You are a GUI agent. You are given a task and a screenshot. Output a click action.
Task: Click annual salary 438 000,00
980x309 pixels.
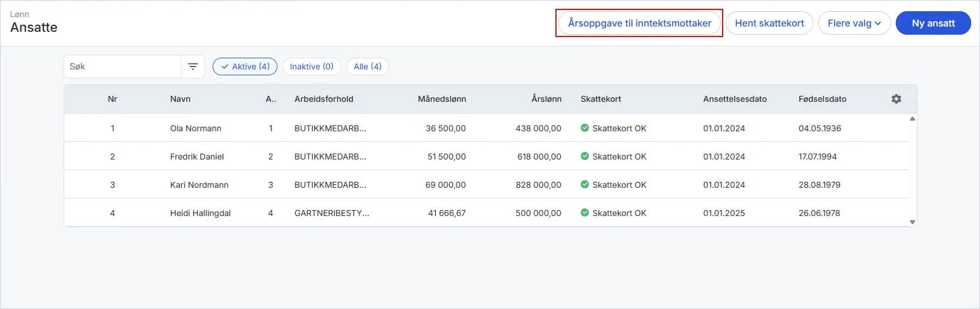pos(538,128)
